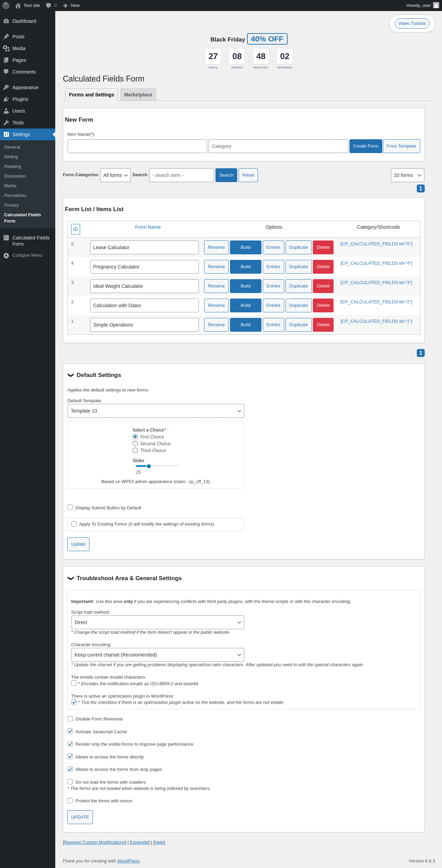Click the Plugins plug icon
442x868 pixels.
pos(6,99)
